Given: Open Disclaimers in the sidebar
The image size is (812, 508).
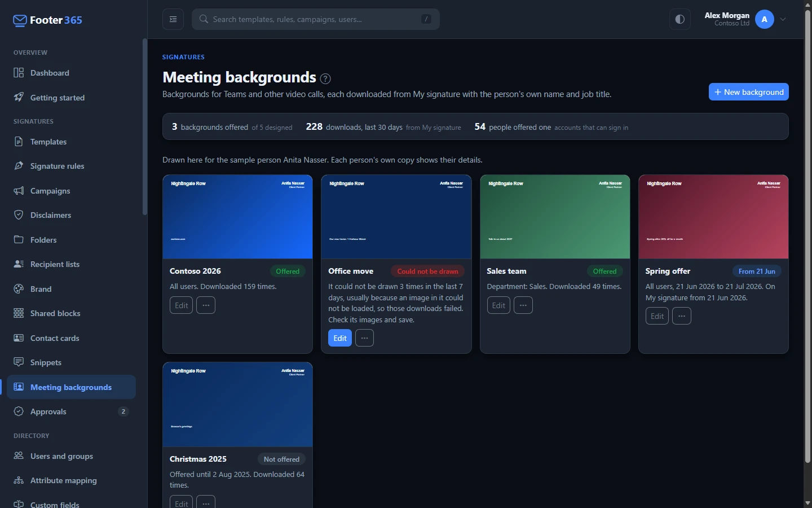Looking at the screenshot, I should (71, 215).
